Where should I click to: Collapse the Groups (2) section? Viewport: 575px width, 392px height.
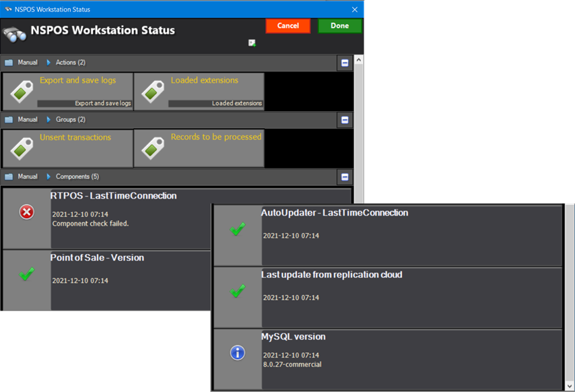click(x=345, y=120)
